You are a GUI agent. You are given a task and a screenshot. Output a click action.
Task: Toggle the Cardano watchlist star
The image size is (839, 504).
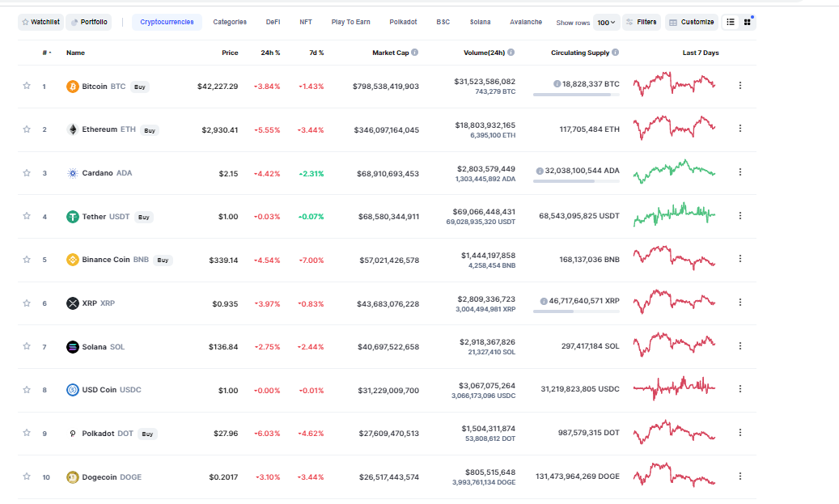click(x=27, y=173)
